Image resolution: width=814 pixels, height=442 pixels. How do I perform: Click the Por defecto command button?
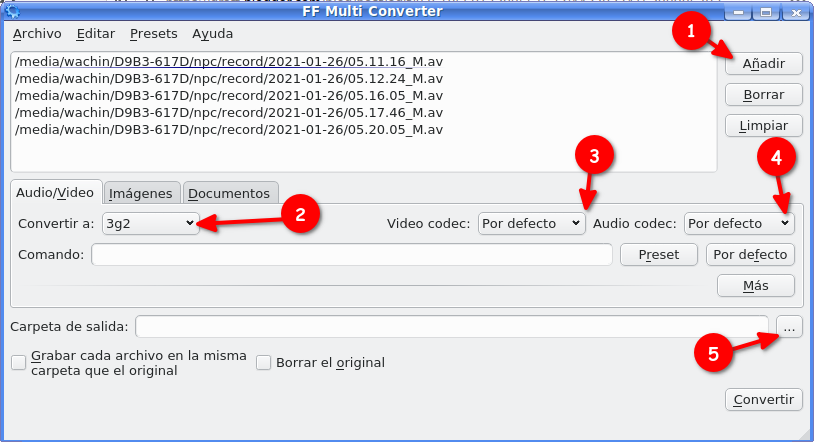click(750, 255)
